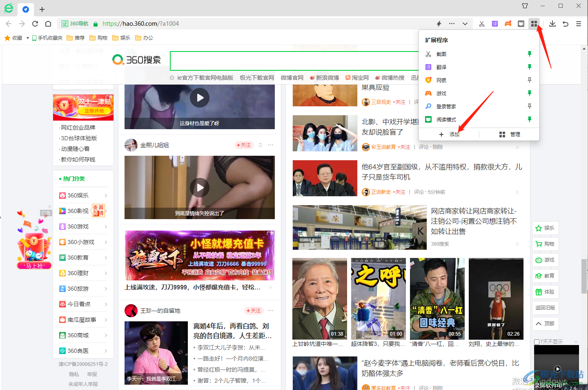This screenshot has height=390, width=588.
Task: Follow 王珍一的自留地 with 关注 button
Action: (x=254, y=311)
